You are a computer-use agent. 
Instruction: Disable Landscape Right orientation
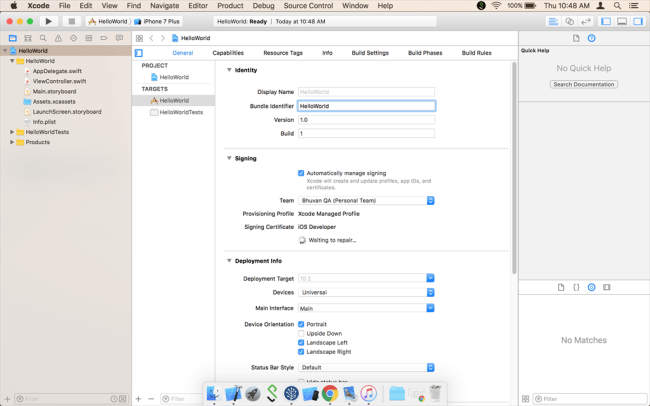301,352
